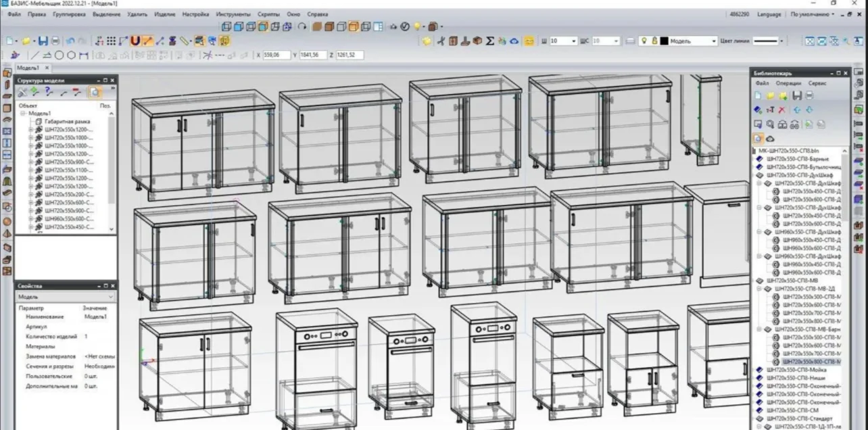This screenshot has height=430, width=868.
Task: Click the Sigma summary icon
Action: (490, 41)
